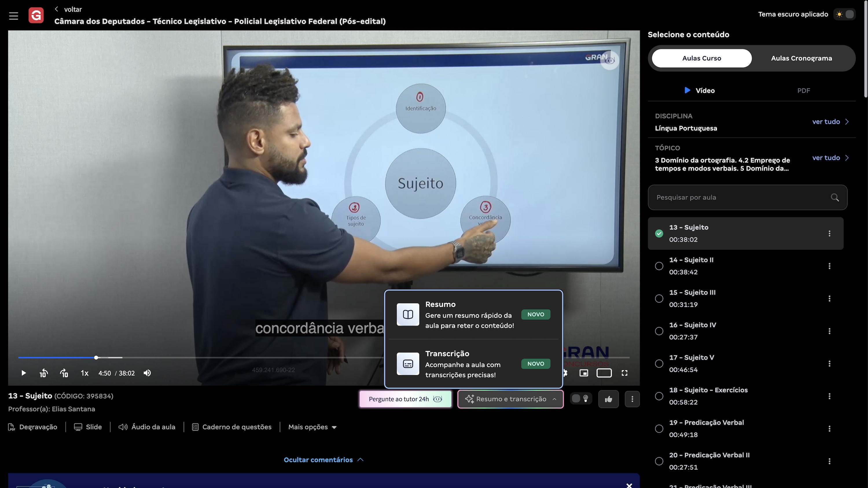Mark lesson 15 Sujeito III as completed
The height and width of the screenshot is (488, 868).
(659, 299)
